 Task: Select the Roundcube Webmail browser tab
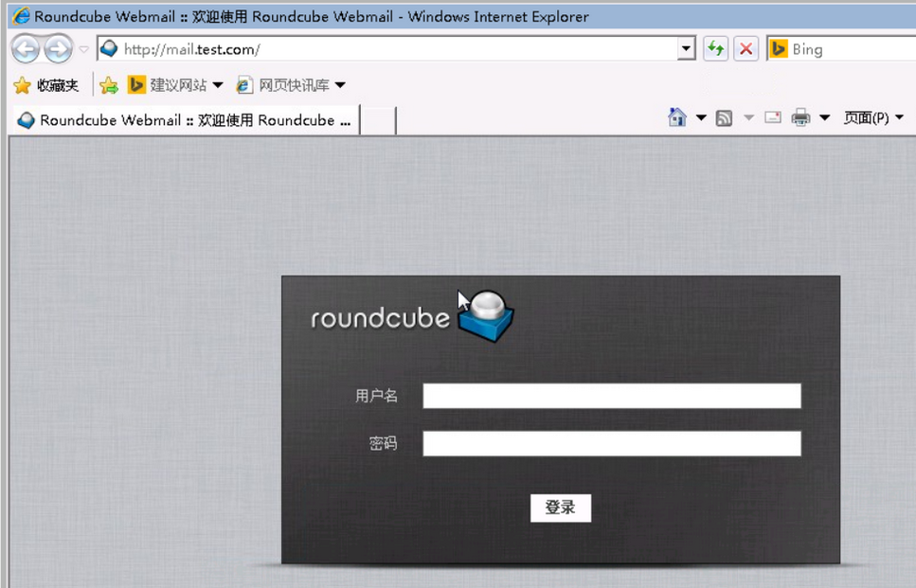[185, 120]
